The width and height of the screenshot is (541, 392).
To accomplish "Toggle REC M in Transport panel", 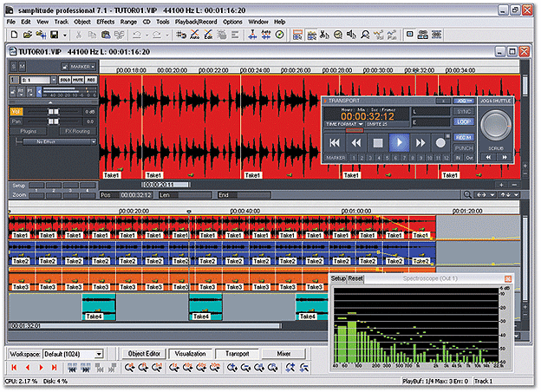I will [x=464, y=137].
